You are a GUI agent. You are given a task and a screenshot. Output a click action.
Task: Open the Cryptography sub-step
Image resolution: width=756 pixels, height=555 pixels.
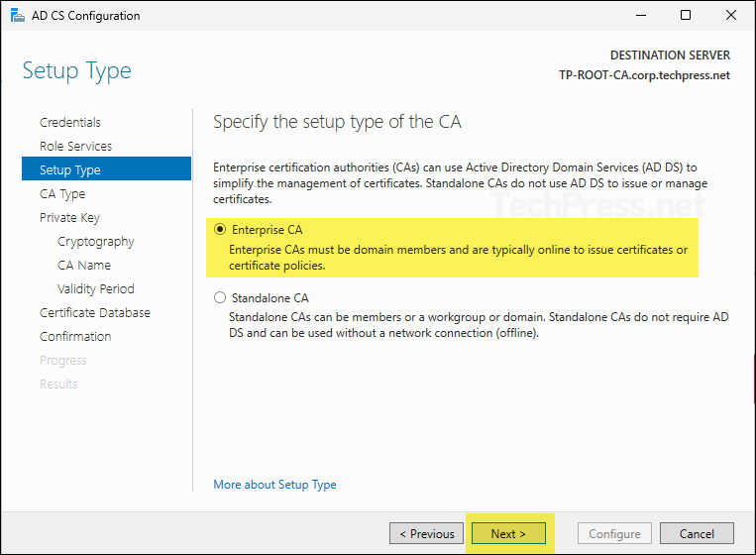[x=95, y=241]
